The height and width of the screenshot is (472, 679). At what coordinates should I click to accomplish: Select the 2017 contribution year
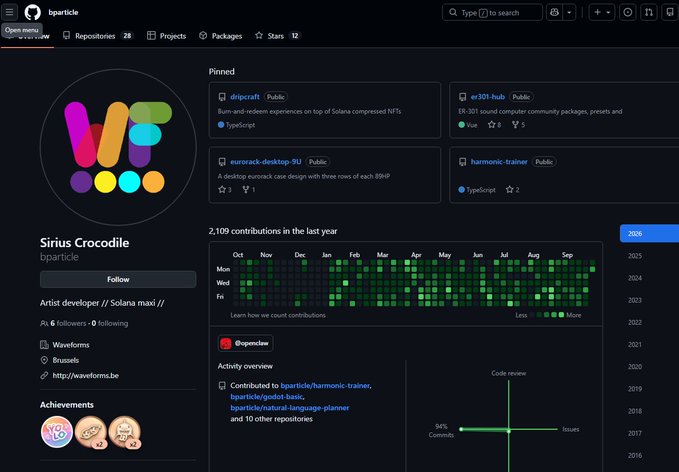pyautogui.click(x=635, y=433)
